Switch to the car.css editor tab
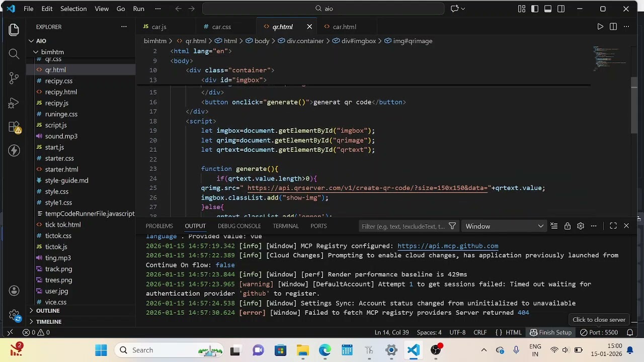Screen dimensions: 644x362 tap(221, 27)
